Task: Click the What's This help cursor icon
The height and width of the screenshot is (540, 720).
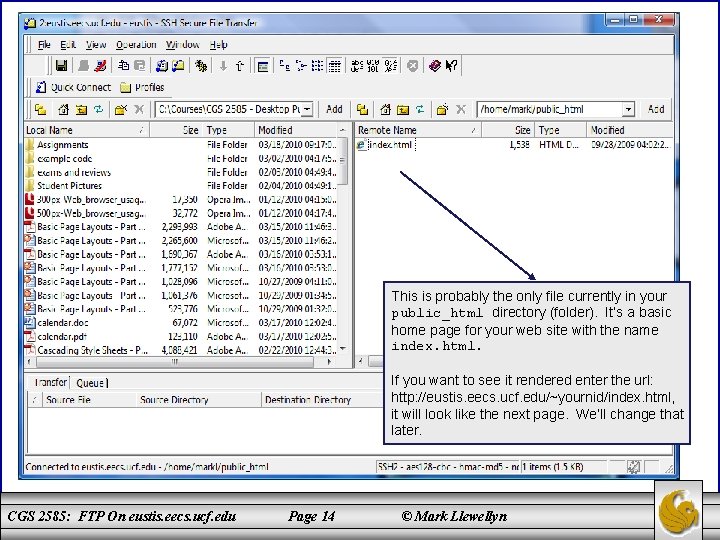Action: click(451, 66)
